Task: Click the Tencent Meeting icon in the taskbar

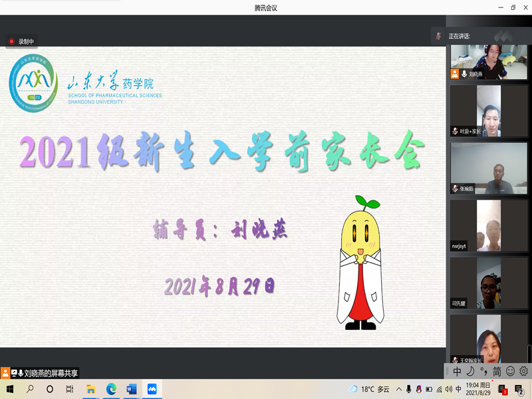Action: 152,389
